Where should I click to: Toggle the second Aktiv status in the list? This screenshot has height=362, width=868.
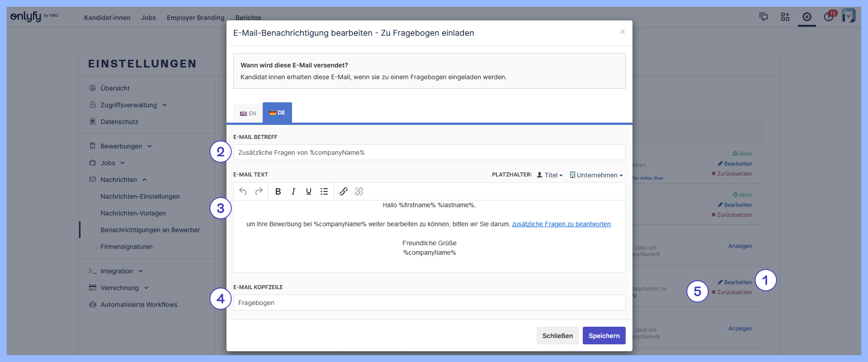tap(742, 195)
